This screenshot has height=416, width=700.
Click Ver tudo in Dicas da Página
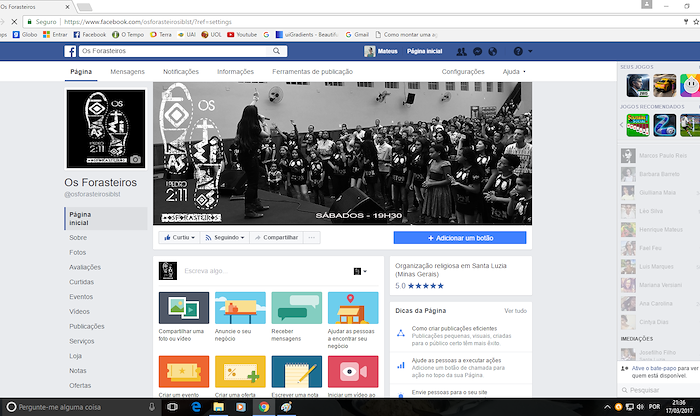point(515,311)
